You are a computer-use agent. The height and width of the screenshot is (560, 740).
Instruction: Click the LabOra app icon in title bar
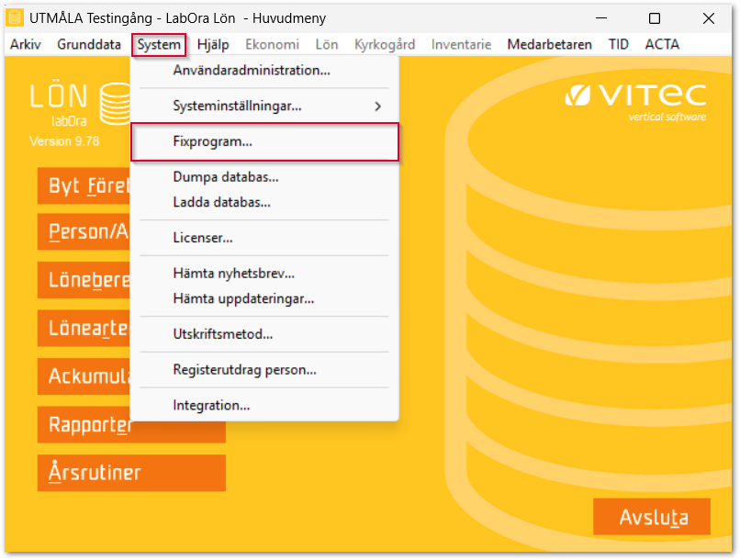point(15,18)
